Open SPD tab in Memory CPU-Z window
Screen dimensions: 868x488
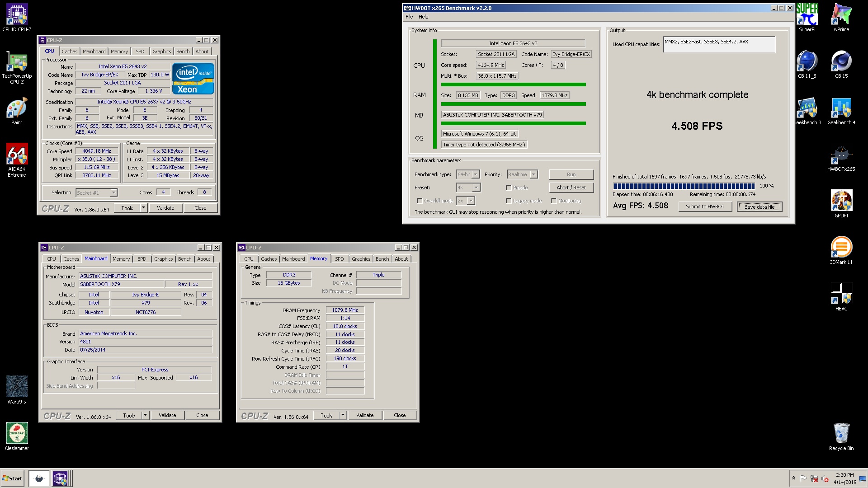(340, 259)
